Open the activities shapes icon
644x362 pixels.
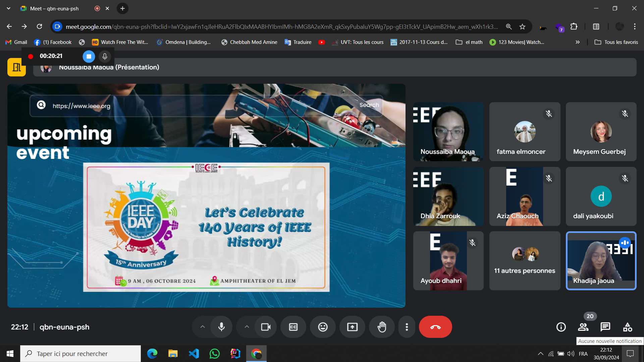coord(627,327)
